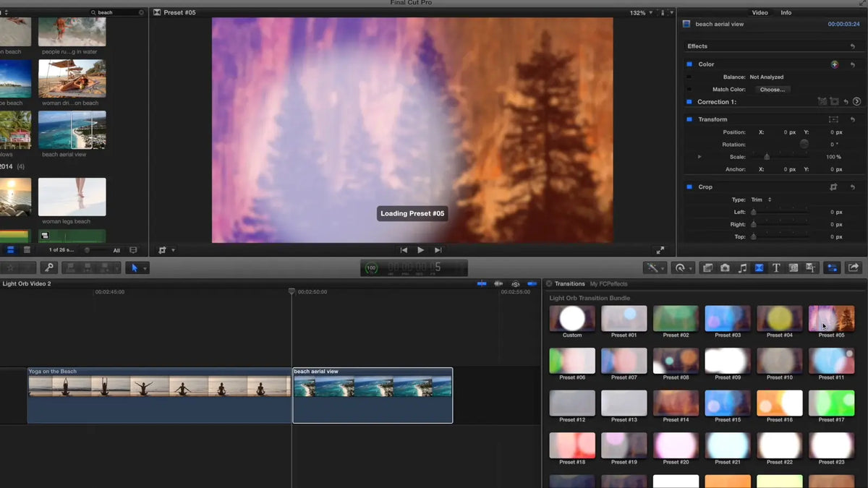Expand the Scale disclosure triangle
Viewport: 868px width, 488px height.
tap(699, 157)
